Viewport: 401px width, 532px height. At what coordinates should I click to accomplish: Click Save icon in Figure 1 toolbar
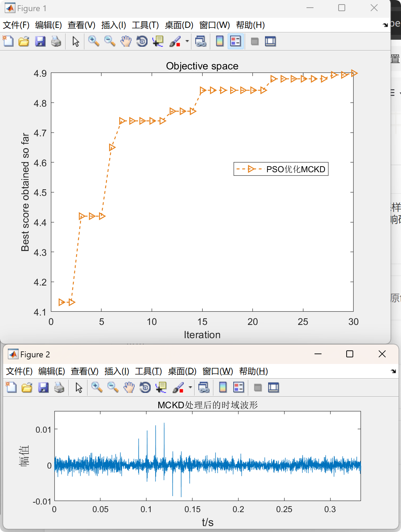coord(40,41)
